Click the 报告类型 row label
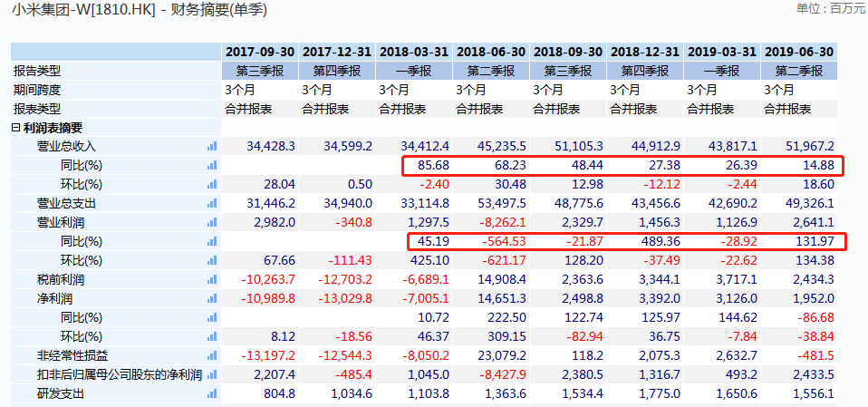The width and height of the screenshot is (868, 407). (37, 71)
